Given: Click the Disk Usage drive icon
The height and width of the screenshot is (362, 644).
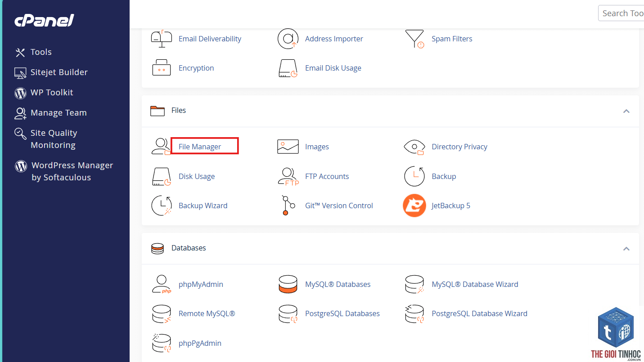Looking at the screenshot, I should (162, 177).
